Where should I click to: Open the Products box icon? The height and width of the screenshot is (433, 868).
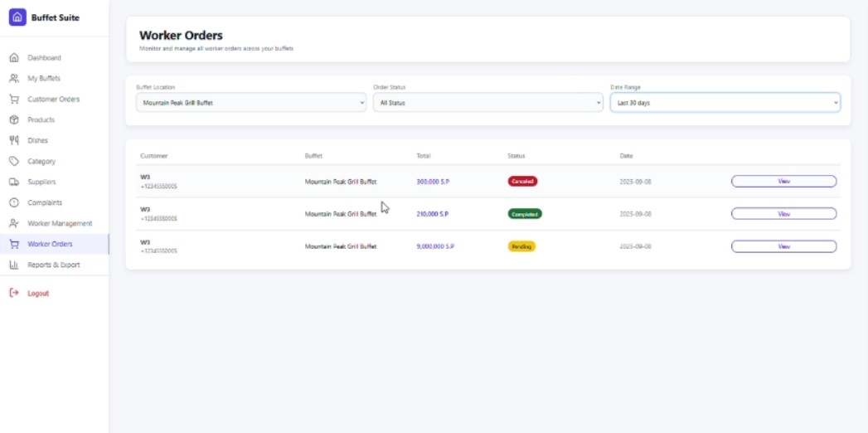coord(14,120)
